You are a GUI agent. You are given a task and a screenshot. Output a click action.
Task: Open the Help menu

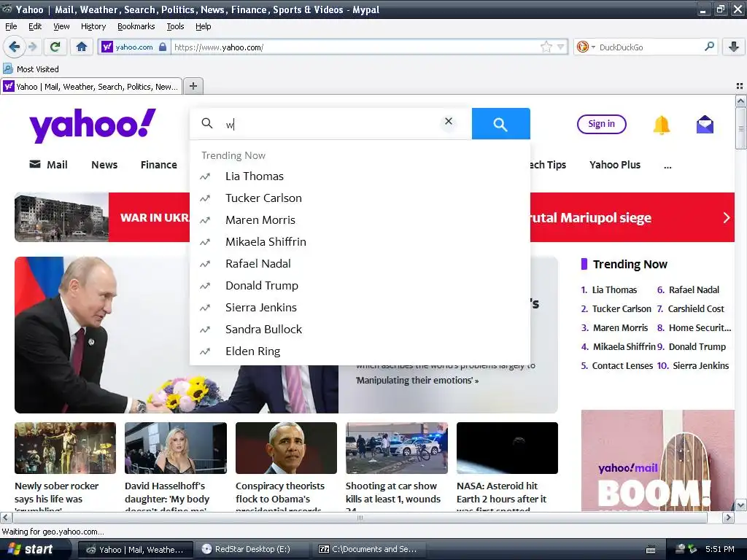[203, 26]
